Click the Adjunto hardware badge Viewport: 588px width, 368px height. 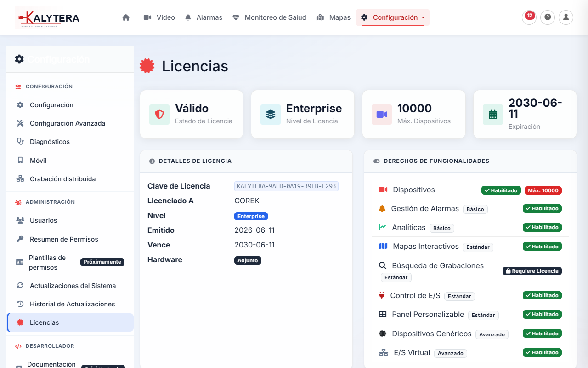(248, 260)
